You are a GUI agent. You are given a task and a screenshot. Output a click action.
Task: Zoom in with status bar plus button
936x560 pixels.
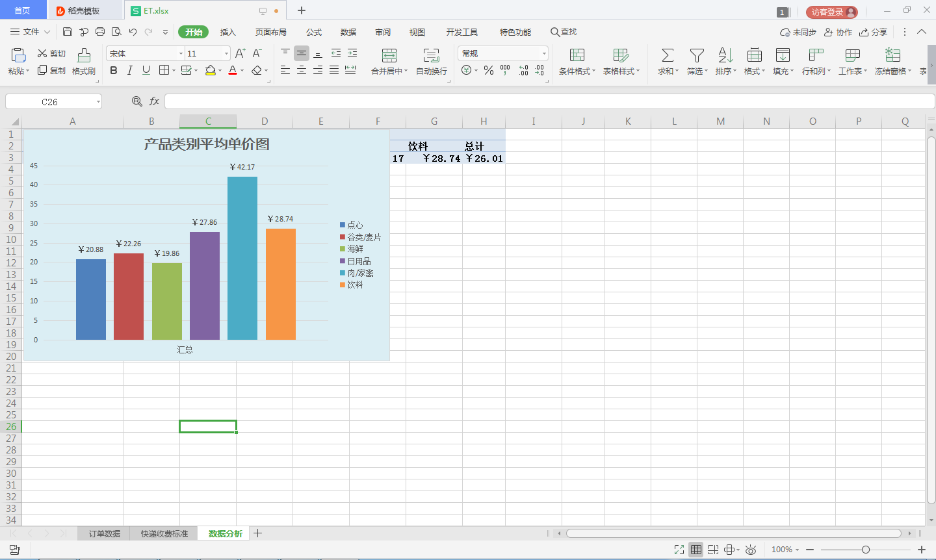tap(922, 550)
